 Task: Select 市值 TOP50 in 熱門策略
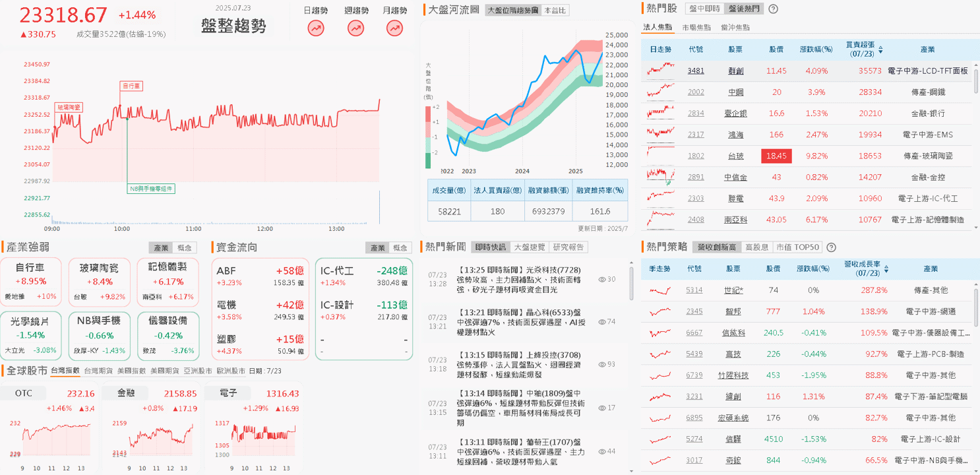pos(797,247)
